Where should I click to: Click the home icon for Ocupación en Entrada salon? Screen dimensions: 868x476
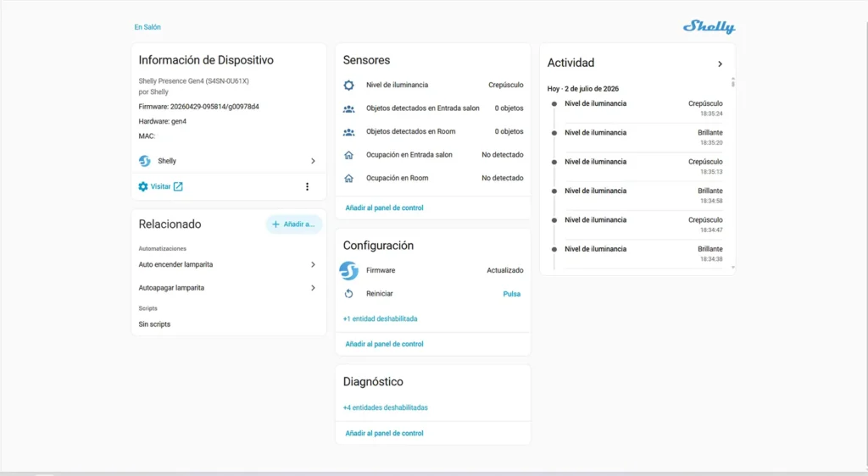348,155
